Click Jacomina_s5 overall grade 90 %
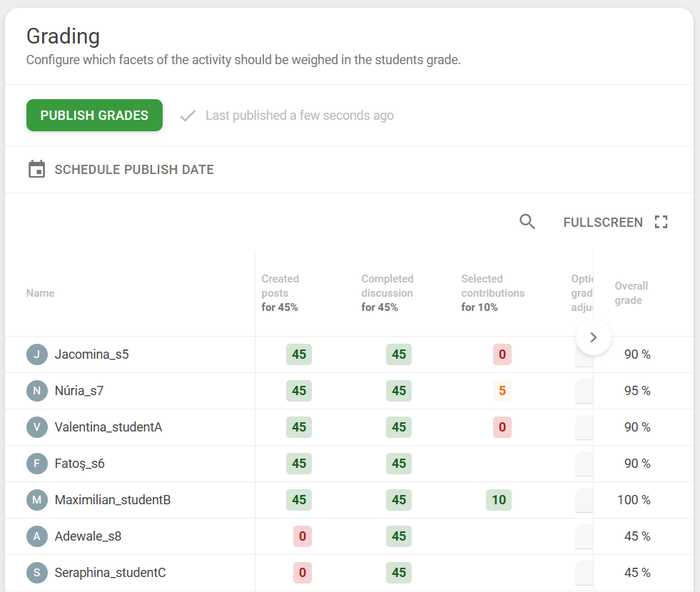Image resolution: width=700 pixels, height=592 pixels. [x=637, y=354]
